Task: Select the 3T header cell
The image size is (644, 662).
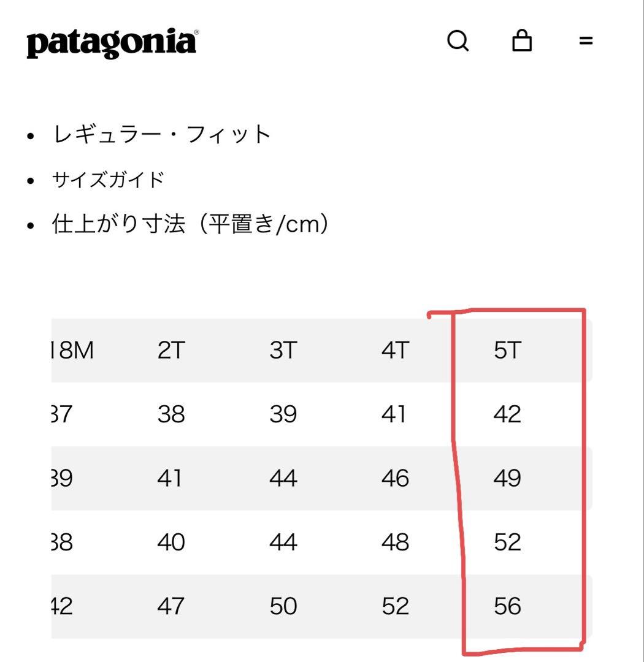Action: (282, 349)
